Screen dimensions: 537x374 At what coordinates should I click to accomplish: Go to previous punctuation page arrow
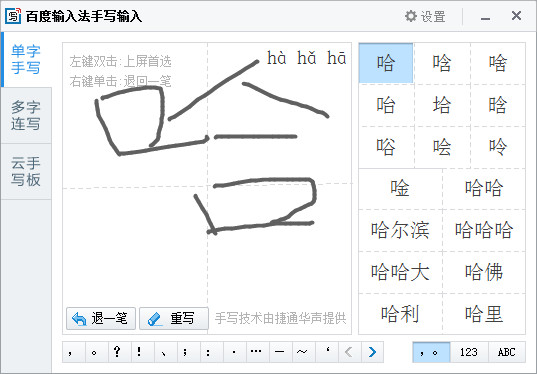349,352
